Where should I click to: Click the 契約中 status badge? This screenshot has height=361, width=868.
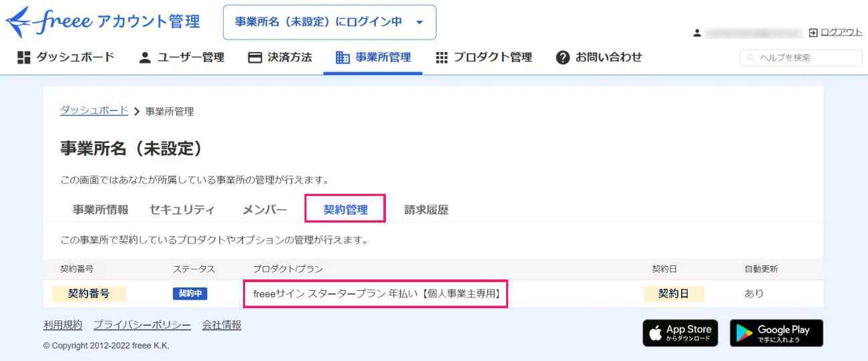tap(191, 293)
